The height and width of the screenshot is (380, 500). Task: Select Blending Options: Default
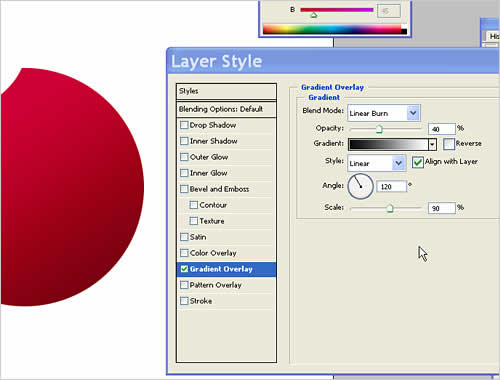tap(226, 109)
